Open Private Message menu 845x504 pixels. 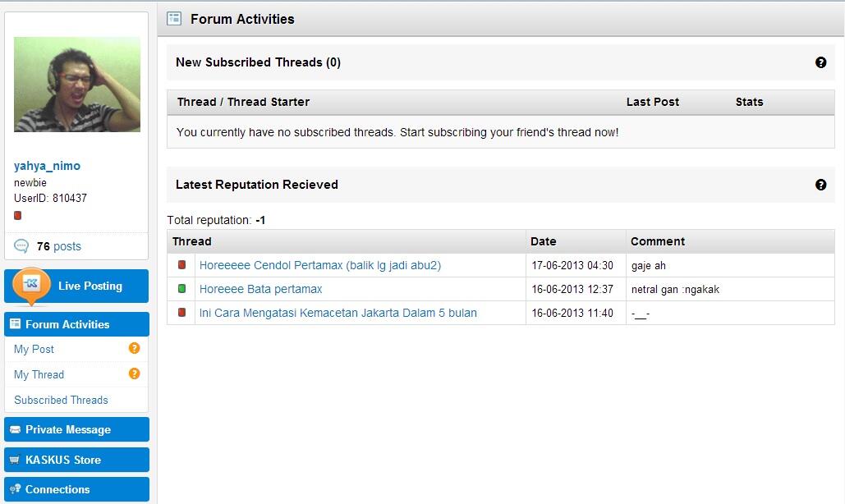pos(76,429)
